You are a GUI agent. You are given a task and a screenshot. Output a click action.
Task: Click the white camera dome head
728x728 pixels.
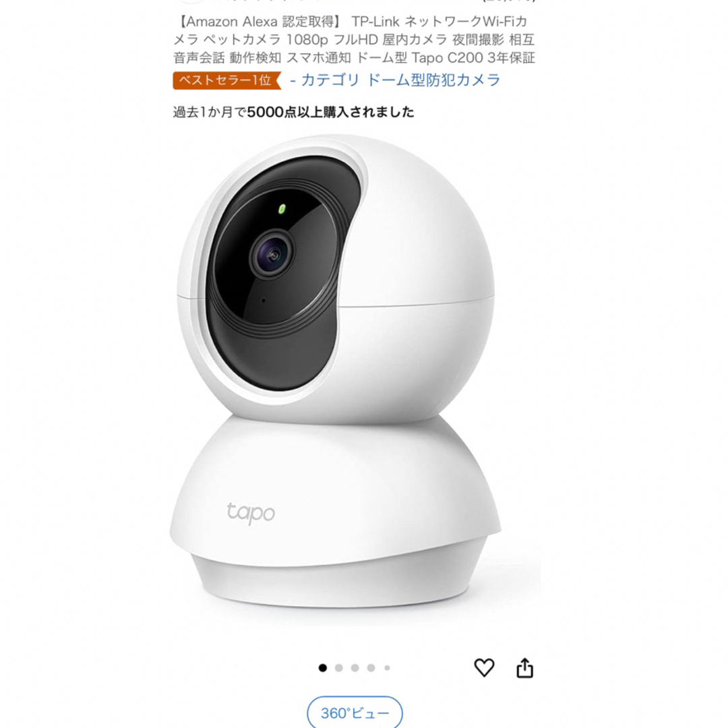tap(335, 278)
